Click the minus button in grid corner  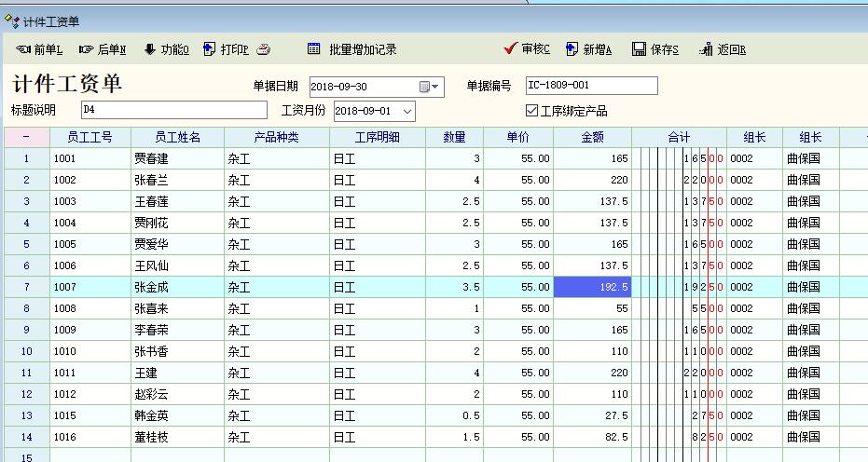coord(26,137)
